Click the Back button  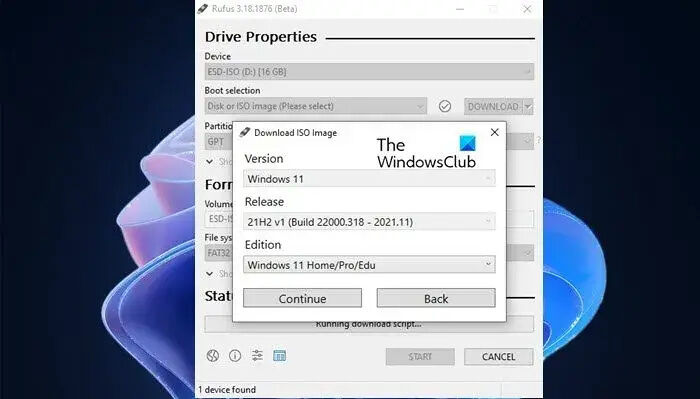(436, 298)
